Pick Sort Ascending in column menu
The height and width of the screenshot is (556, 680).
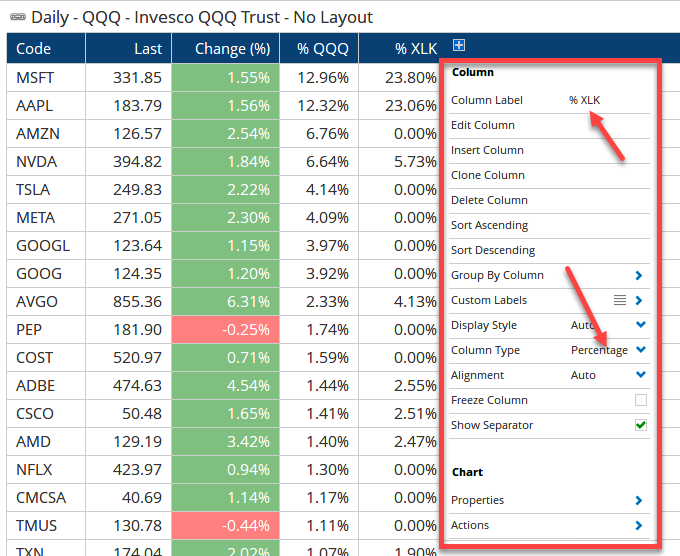[x=549, y=226]
